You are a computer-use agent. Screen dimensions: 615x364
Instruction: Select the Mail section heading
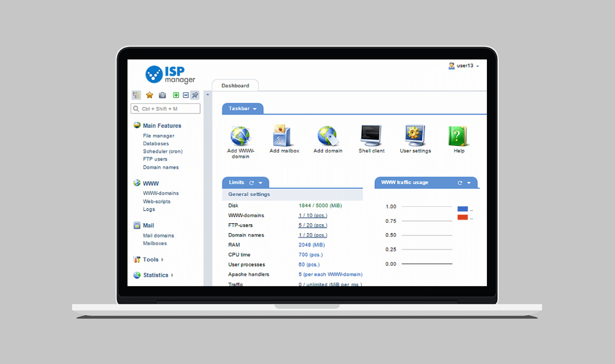click(148, 225)
